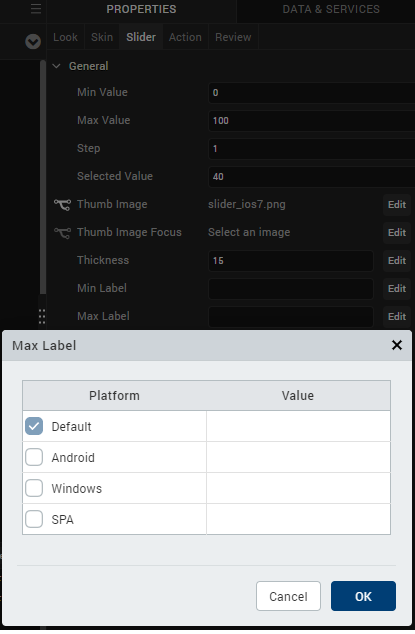Click the circular down-arrow icon
Viewport: 415px width, 634px height.
(x=33, y=41)
